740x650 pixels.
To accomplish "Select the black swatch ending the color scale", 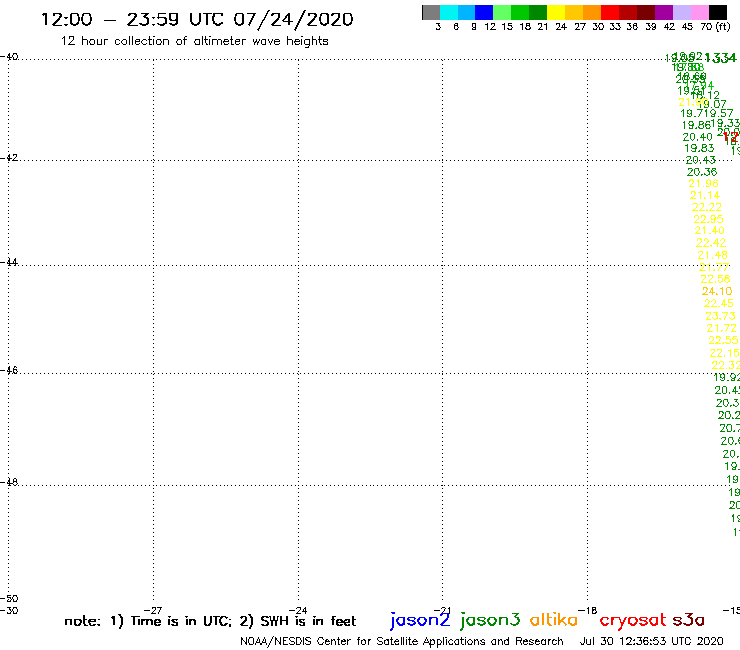I will tap(718, 12).
